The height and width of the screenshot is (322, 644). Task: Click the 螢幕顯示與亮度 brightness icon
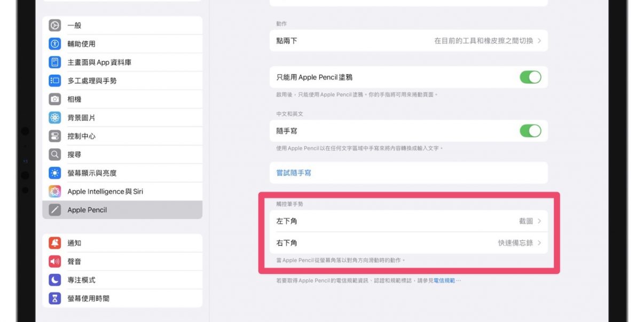tap(55, 173)
